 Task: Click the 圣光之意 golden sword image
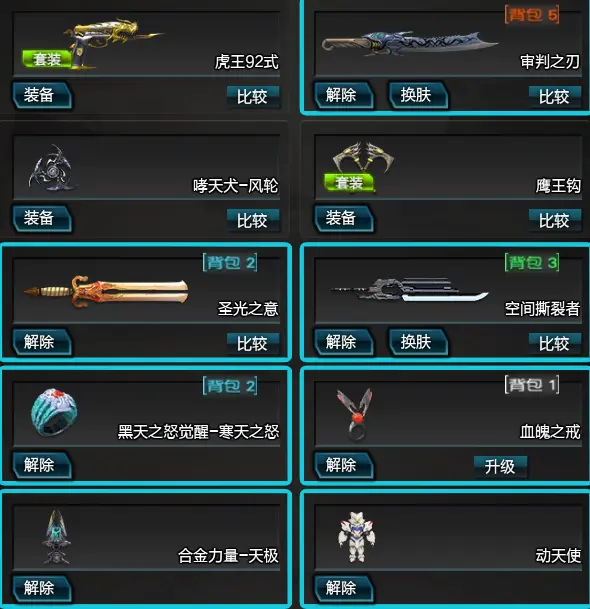[x=106, y=292]
